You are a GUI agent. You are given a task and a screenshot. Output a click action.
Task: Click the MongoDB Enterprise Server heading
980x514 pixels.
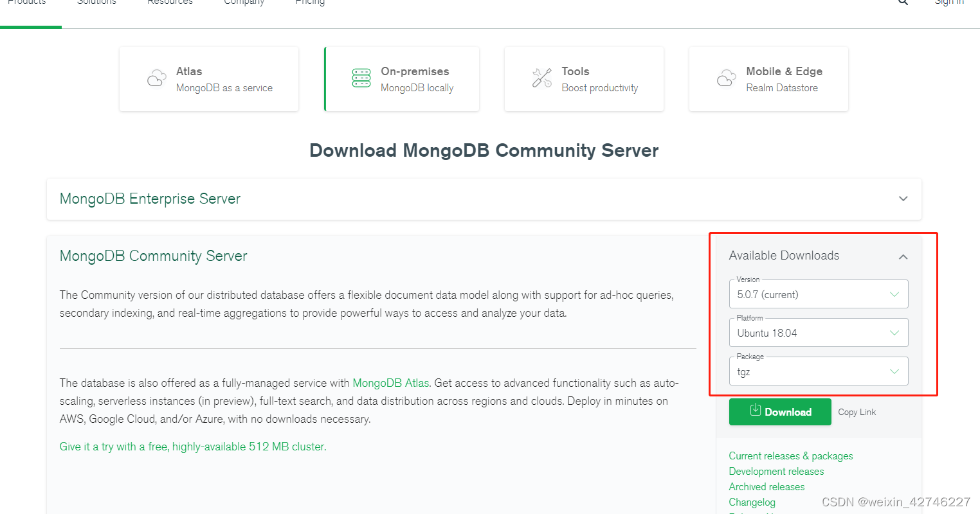[150, 199]
